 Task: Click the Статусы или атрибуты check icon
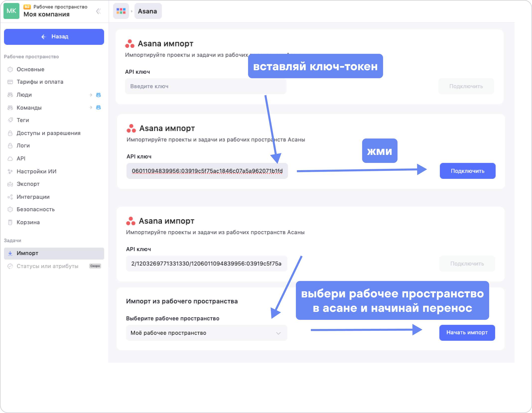click(10, 266)
